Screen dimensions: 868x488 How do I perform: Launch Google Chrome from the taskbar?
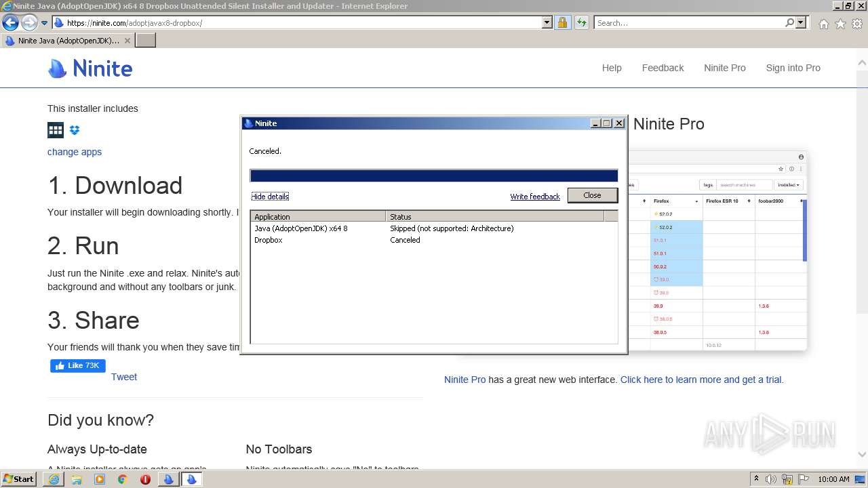(122, 479)
